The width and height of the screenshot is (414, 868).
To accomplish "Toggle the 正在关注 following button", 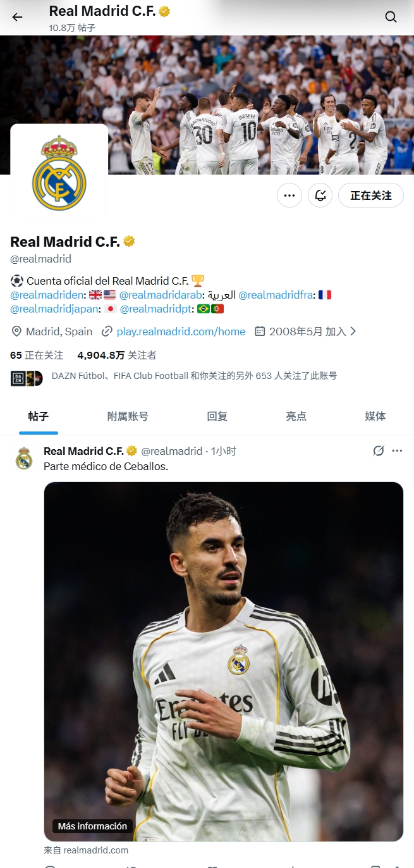I will [x=371, y=195].
